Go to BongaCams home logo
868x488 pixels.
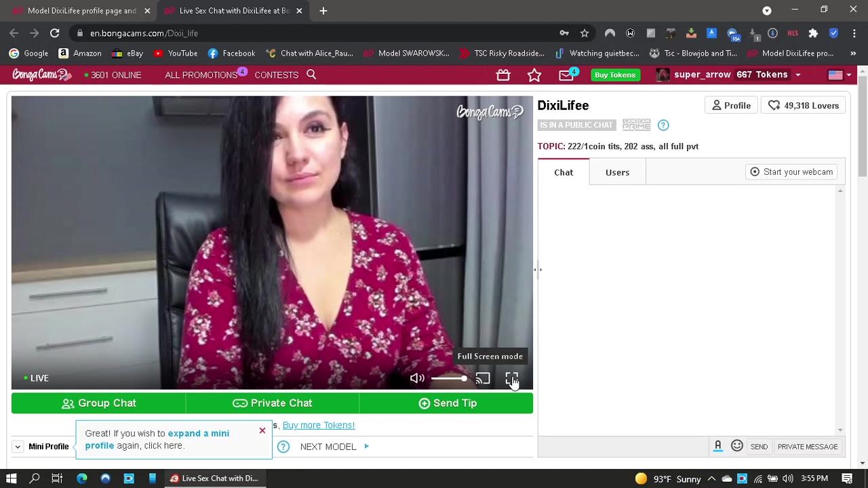tap(42, 75)
